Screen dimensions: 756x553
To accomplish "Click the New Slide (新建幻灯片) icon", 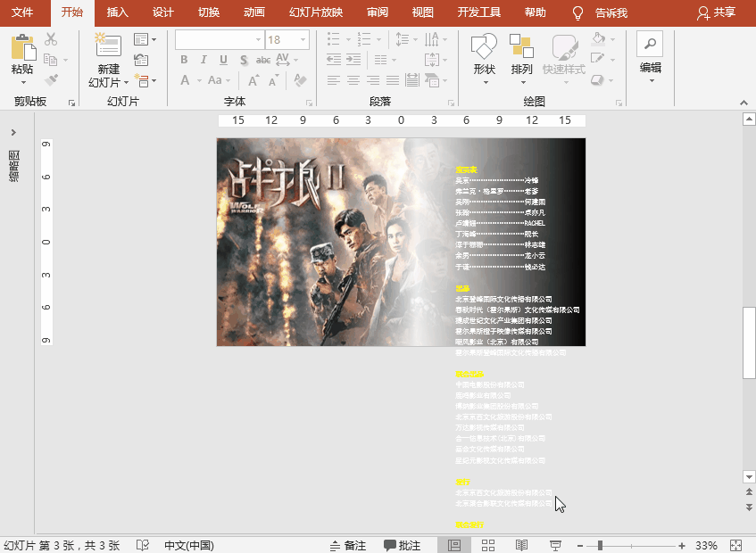I will [x=108, y=45].
